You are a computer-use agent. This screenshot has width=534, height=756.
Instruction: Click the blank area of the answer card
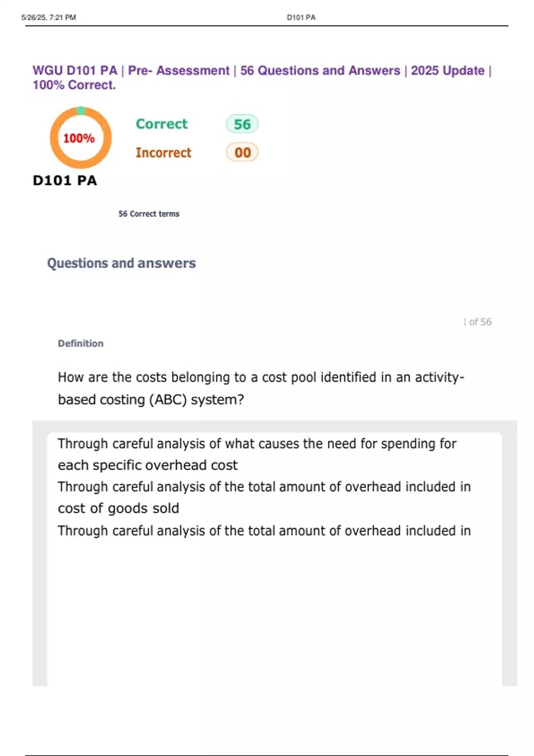[x=274, y=614]
